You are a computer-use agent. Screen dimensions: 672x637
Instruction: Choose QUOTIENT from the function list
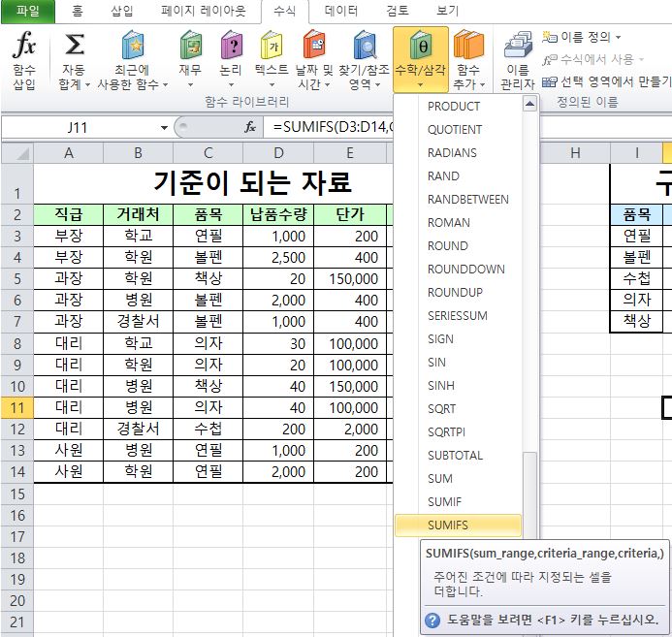[458, 129]
